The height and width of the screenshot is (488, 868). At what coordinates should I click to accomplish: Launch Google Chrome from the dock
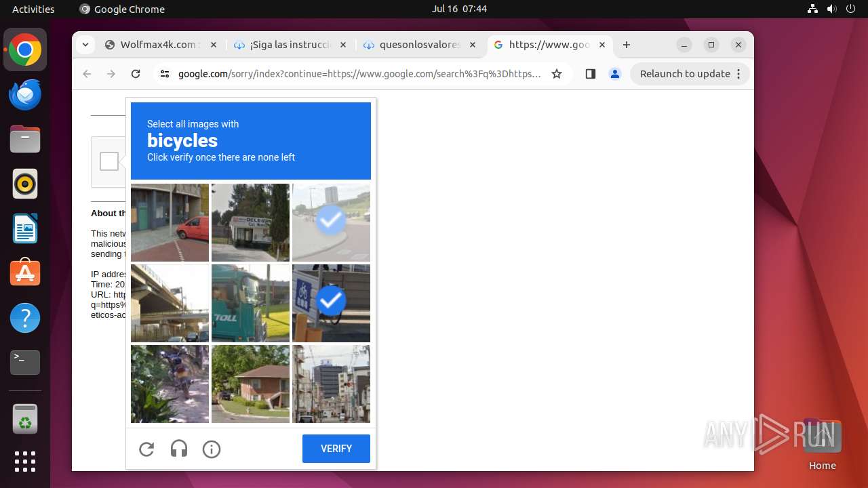(x=25, y=50)
